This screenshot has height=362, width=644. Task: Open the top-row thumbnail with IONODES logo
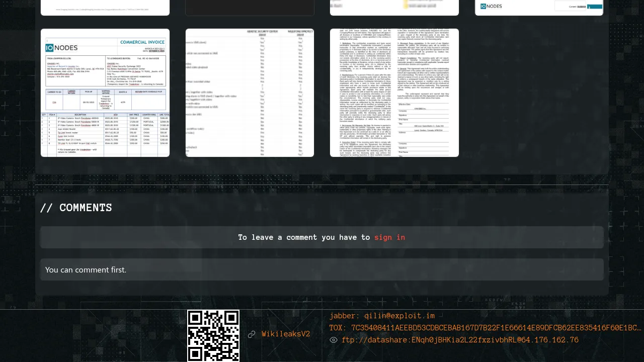click(x=539, y=7)
